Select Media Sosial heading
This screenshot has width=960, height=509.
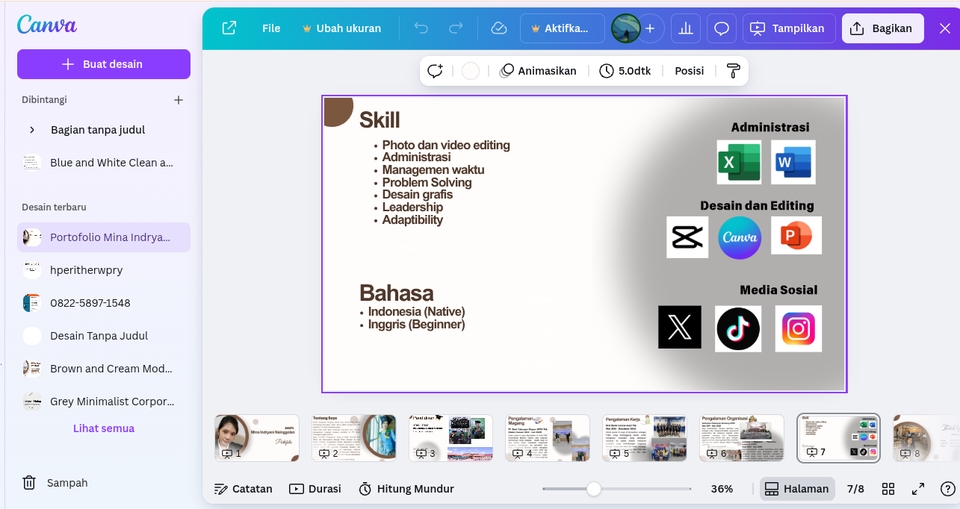pyautogui.click(x=778, y=290)
